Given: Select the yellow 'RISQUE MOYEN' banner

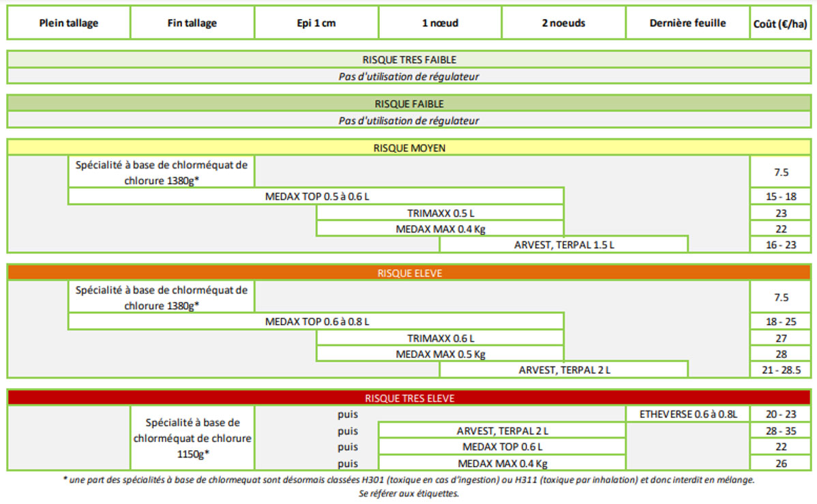Looking at the screenshot, I should coord(409,148).
